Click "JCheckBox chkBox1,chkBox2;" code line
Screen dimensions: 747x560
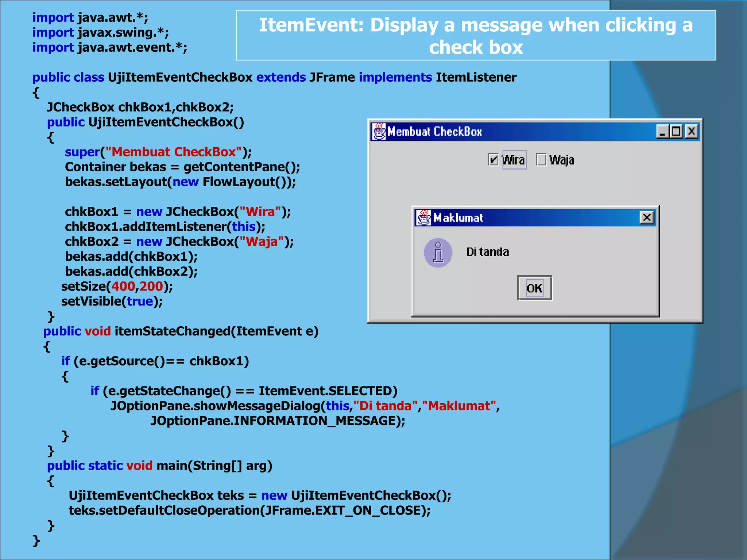click(140, 107)
